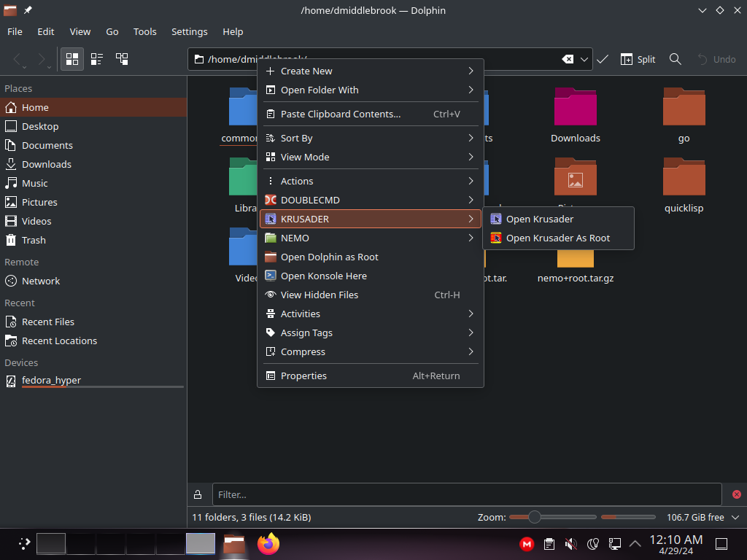
Task: Open Dolphin file manager from taskbar
Action: pyautogui.click(x=234, y=544)
